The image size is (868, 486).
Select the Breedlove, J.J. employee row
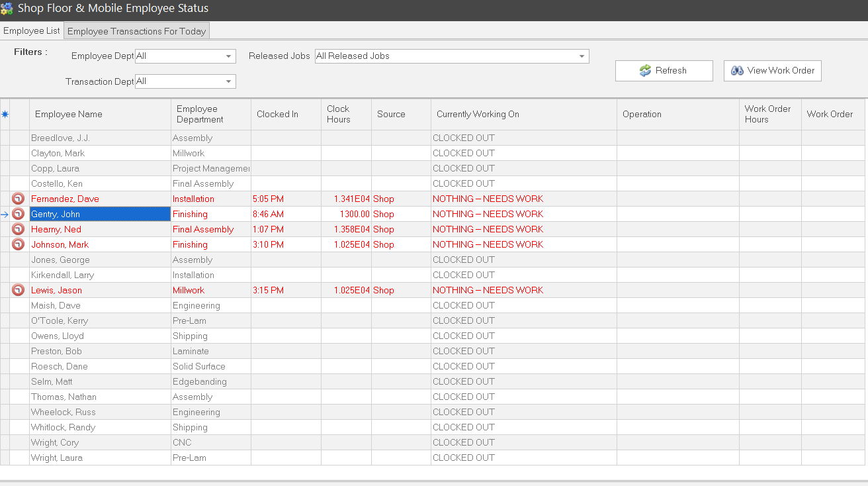click(99, 138)
